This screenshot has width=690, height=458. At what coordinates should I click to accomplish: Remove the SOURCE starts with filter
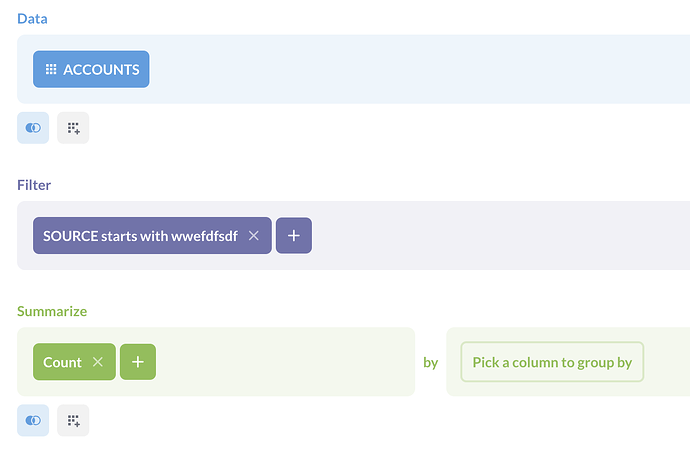tap(254, 236)
